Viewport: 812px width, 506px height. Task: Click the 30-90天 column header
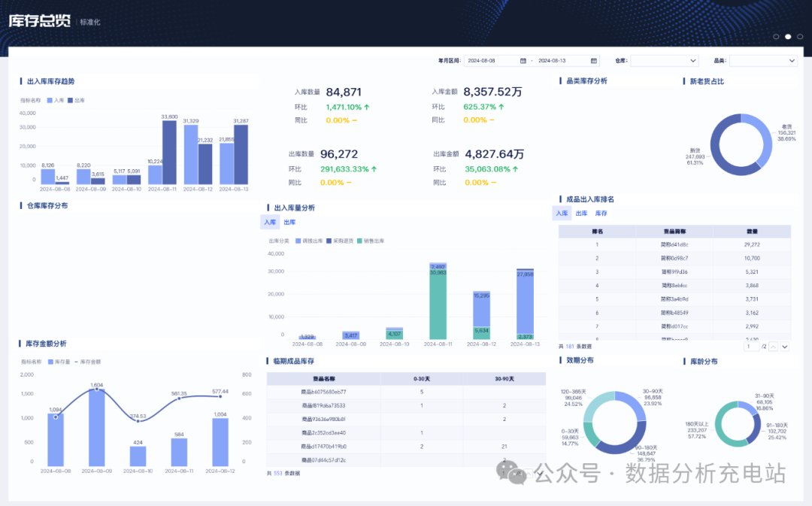(x=504, y=379)
